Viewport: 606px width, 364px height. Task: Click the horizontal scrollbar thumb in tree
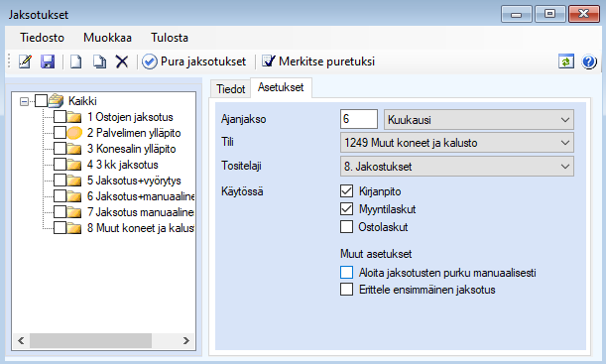click(91, 340)
